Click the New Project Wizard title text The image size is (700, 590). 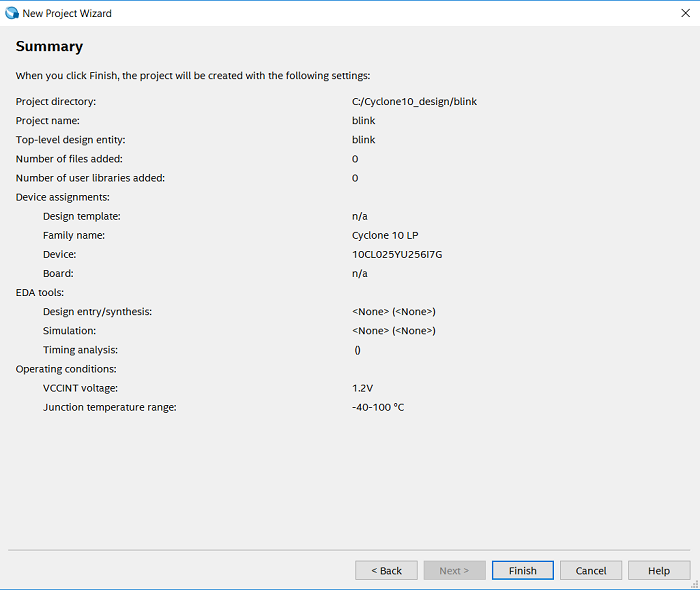tap(67, 13)
